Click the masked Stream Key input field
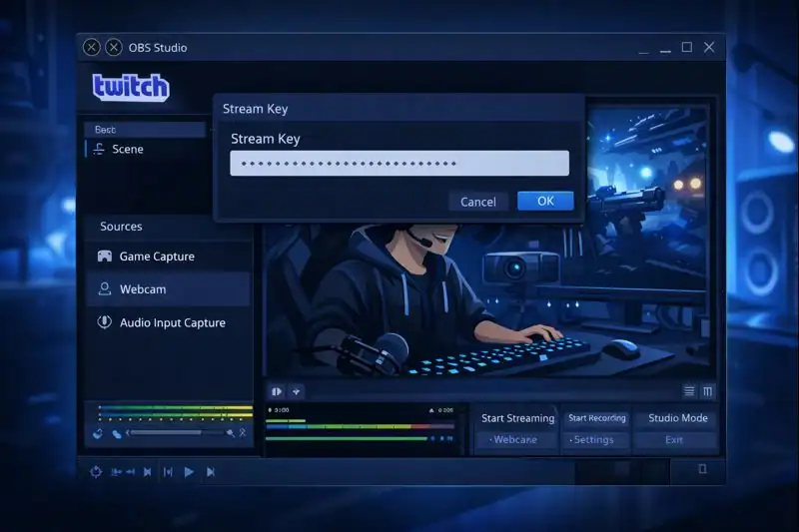This screenshot has width=799, height=532. (x=399, y=163)
